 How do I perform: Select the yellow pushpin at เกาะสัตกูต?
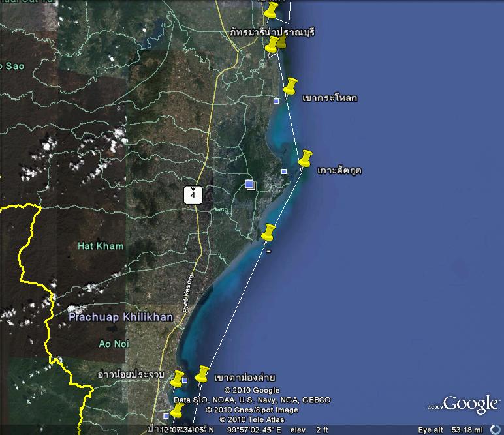click(x=304, y=159)
